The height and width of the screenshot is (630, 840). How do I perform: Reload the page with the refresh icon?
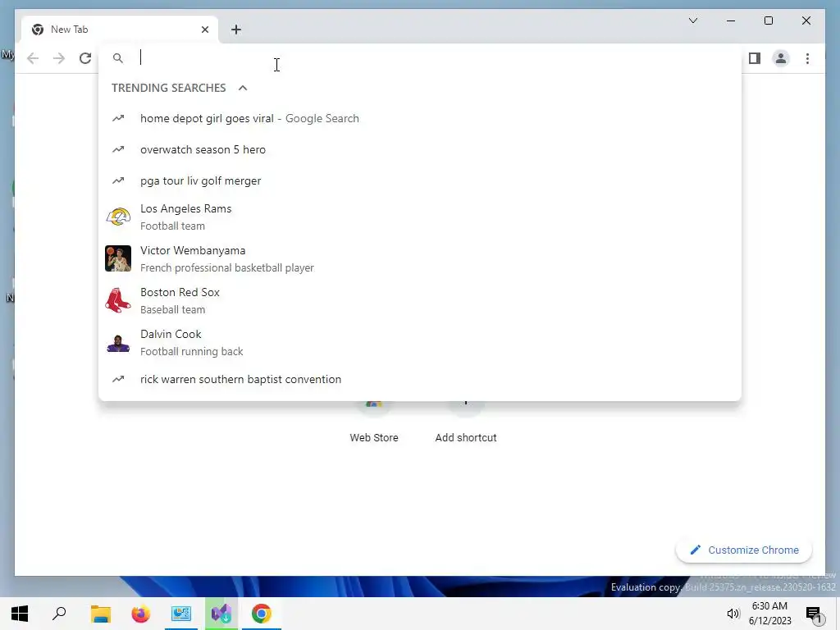tap(85, 58)
